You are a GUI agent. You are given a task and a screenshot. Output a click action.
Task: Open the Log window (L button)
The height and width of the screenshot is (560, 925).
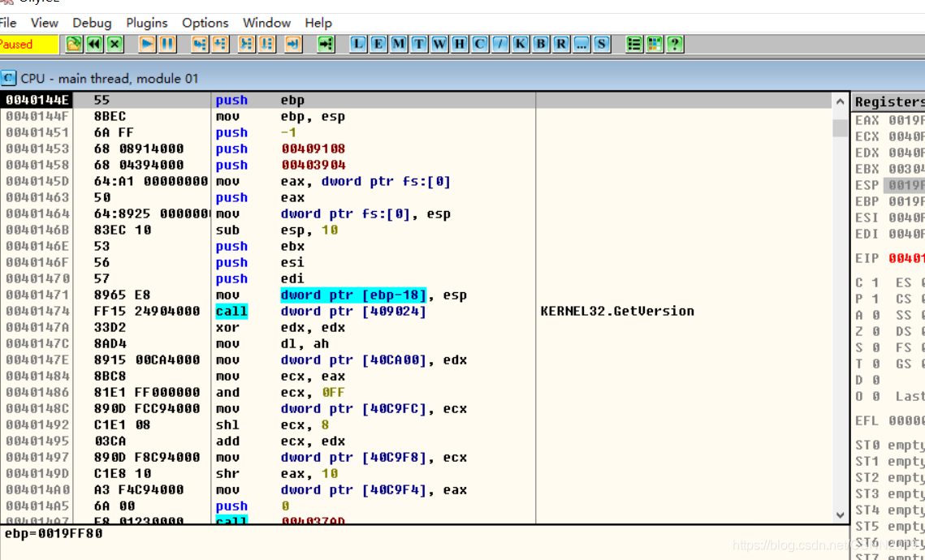(359, 44)
